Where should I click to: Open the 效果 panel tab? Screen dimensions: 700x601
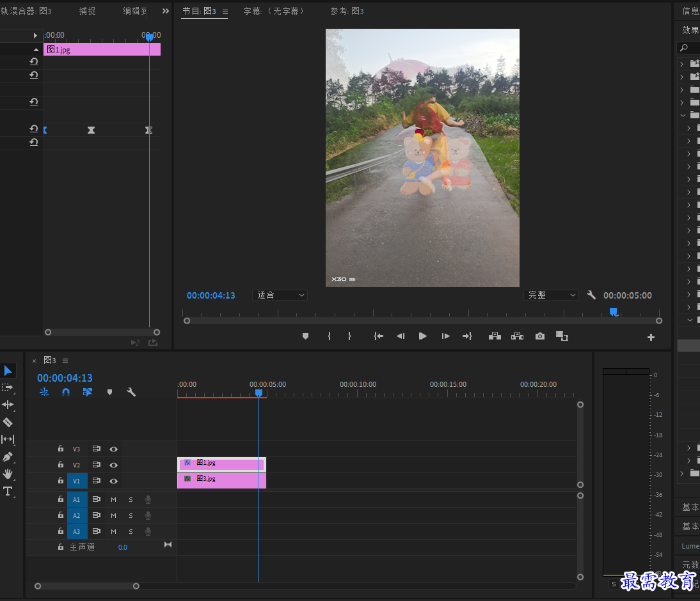[690, 30]
